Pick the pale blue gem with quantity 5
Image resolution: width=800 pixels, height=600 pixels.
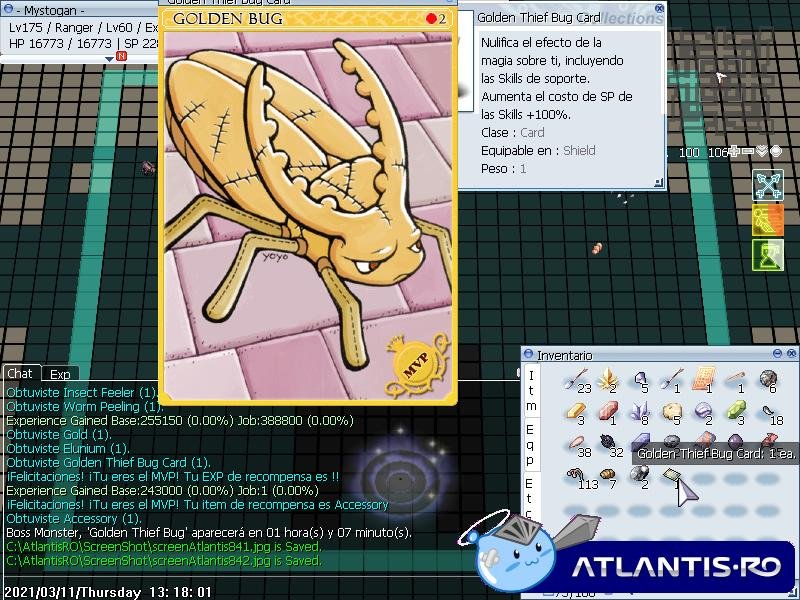click(x=639, y=380)
